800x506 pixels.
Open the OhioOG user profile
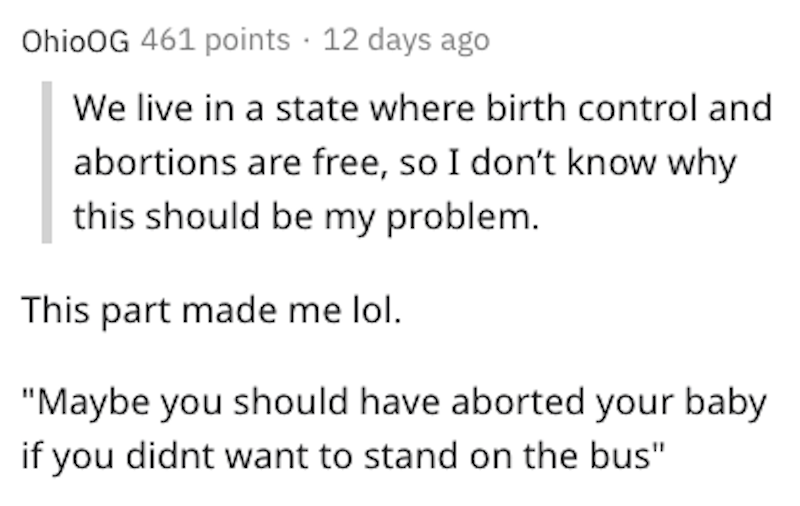point(76,41)
